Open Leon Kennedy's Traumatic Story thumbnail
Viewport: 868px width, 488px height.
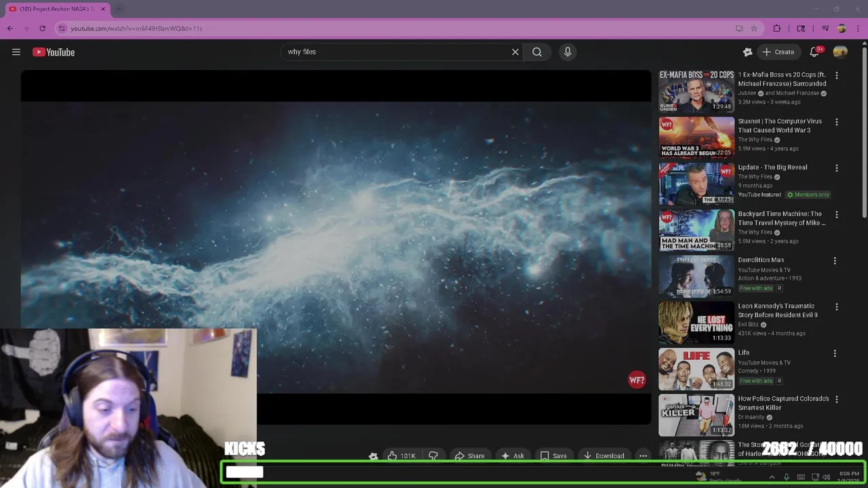coord(696,323)
